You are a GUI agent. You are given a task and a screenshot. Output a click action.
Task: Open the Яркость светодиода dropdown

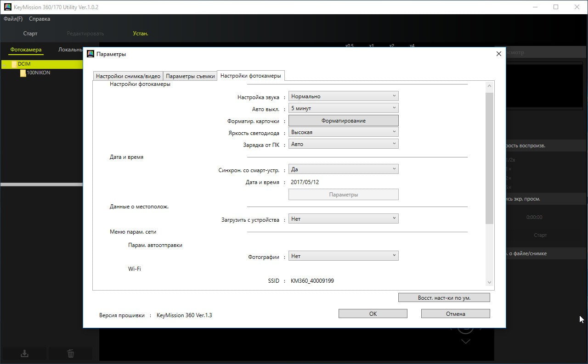pyautogui.click(x=343, y=132)
